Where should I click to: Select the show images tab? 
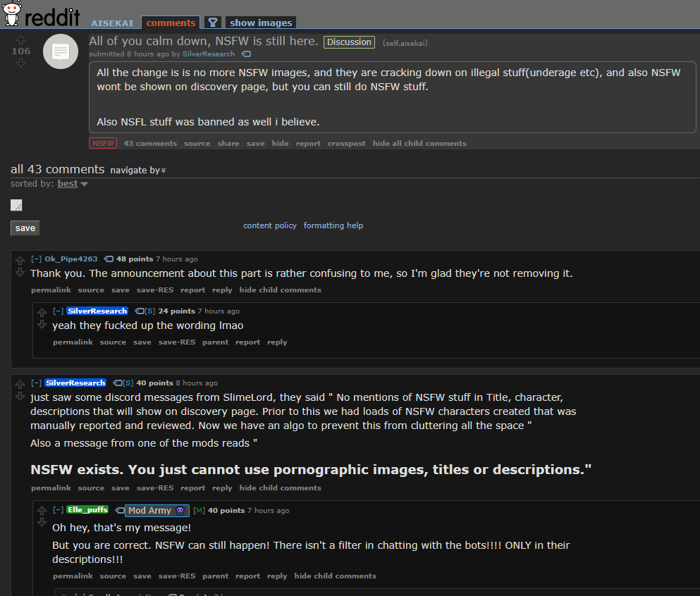click(x=261, y=23)
